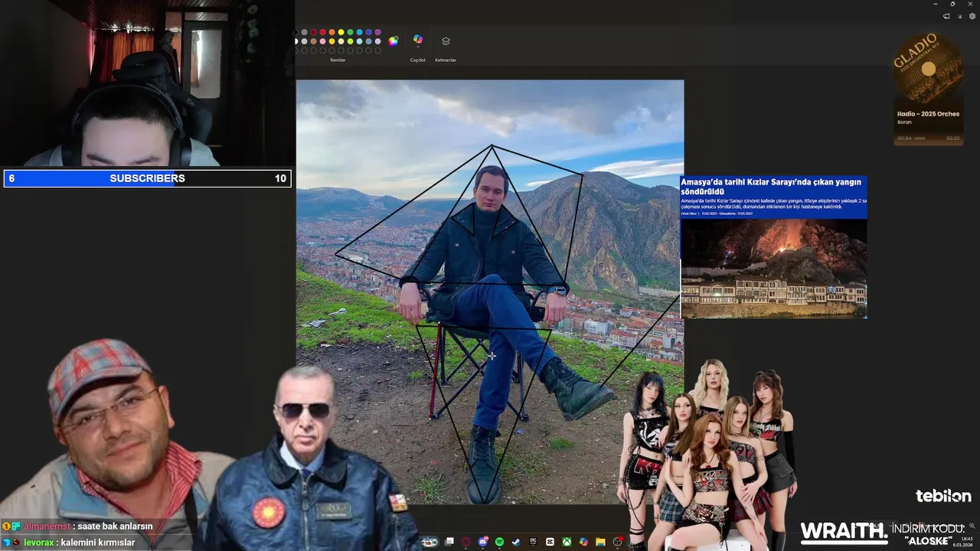Pick the brown tan color swatch
The width and height of the screenshot is (980, 551).
point(313,41)
